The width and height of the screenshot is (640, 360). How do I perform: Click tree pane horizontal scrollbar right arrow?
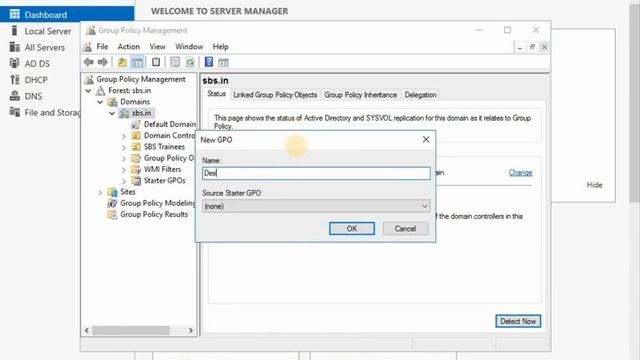191,330
